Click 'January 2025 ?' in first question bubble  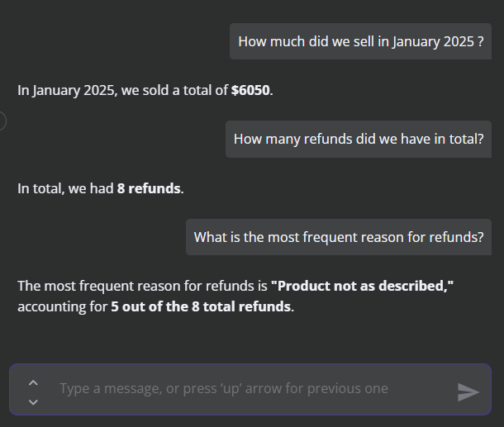tap(437, 42)
